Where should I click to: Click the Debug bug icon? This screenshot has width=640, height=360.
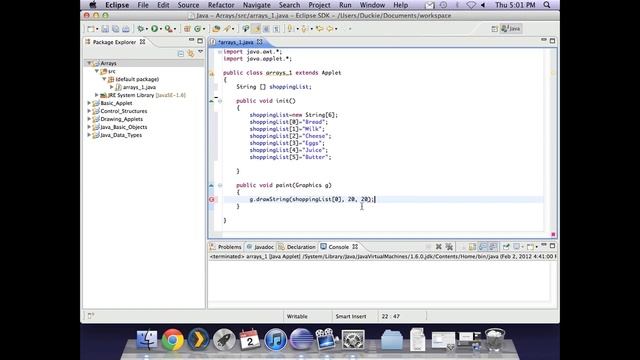[x=141, y=29]
